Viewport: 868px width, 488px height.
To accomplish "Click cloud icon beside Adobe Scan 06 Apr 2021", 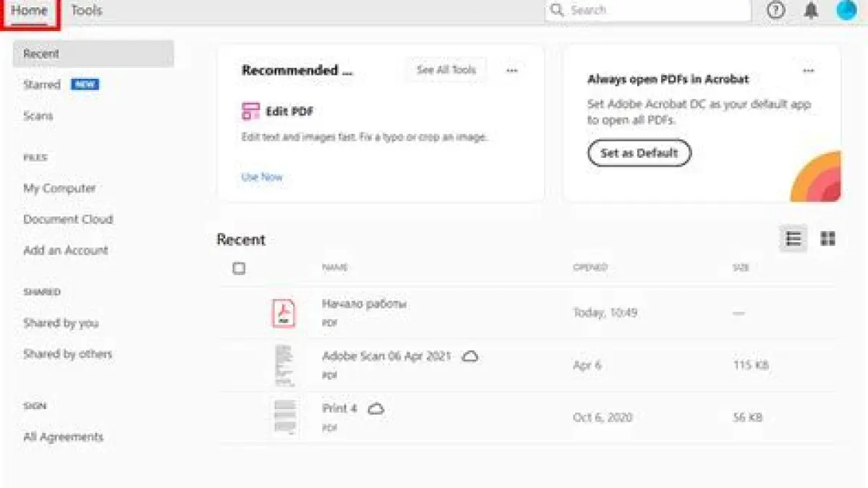I will pos(470,356).
